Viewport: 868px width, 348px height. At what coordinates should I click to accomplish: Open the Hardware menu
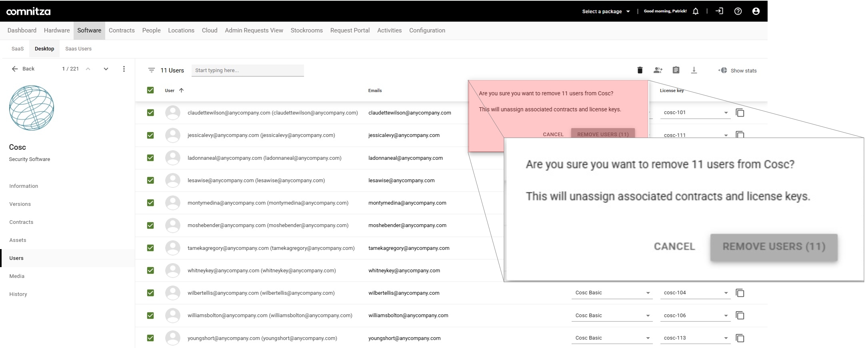click(x=57, y=30)
